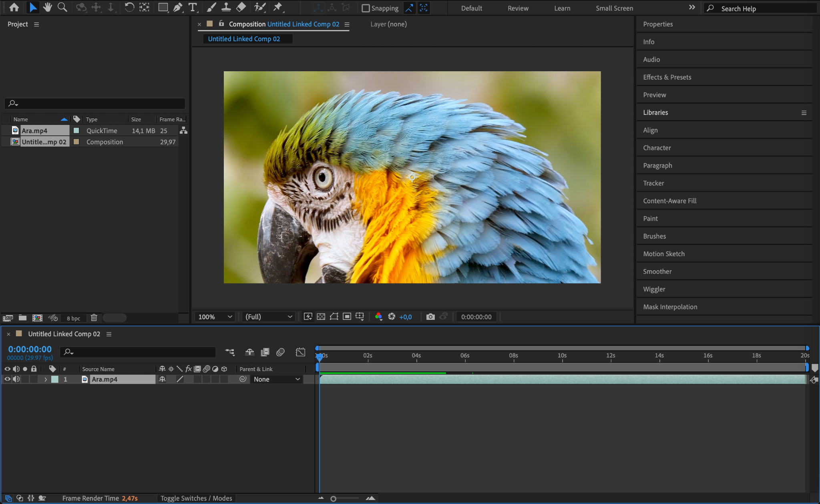
Task: Switch to the Review workspace
Action: click(518, 8)
